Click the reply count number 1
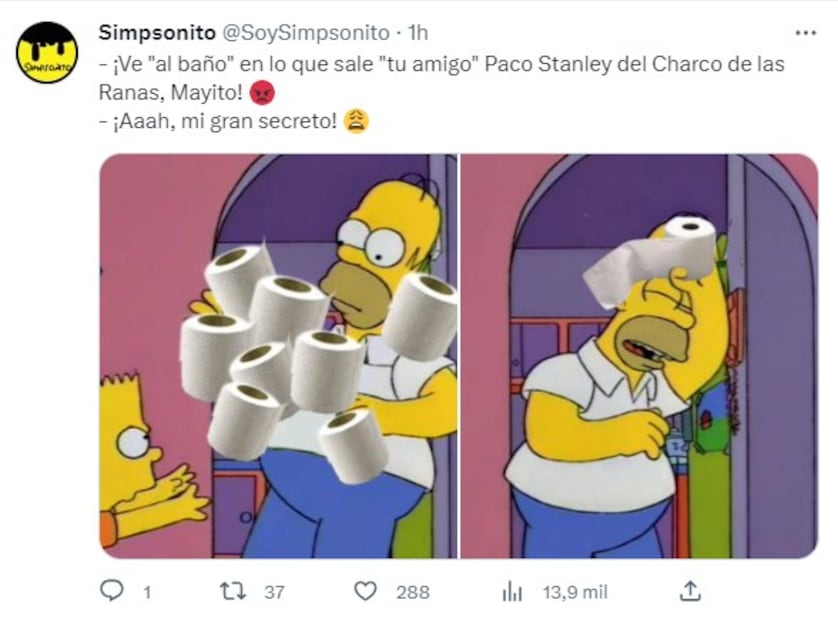Image resolution: width=838 pixels, height=620 pixels. (x=147, y=592)
